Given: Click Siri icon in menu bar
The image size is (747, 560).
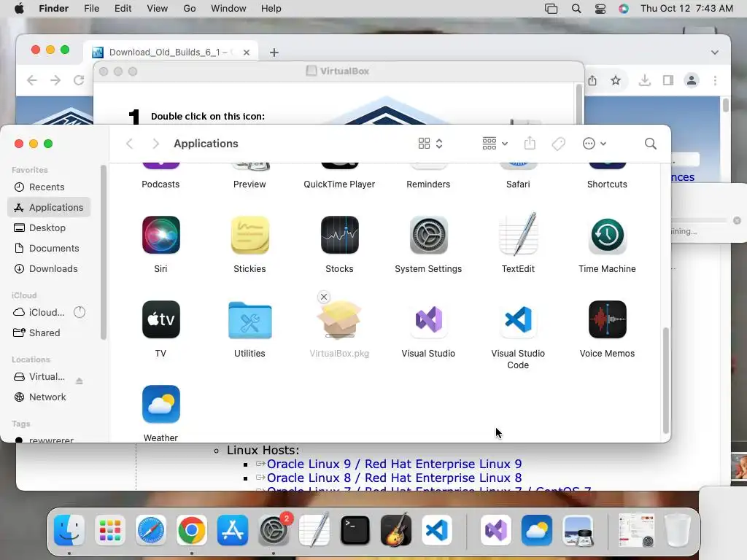Looking at the screenshot, I should point(624,9).
